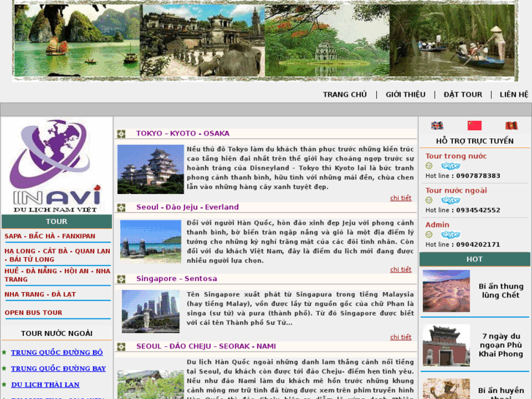Viewport: 532px width, 399px height.
Task: Click the Yahoo smiley under Tour nước ngoài
Action: click(429, 201)
